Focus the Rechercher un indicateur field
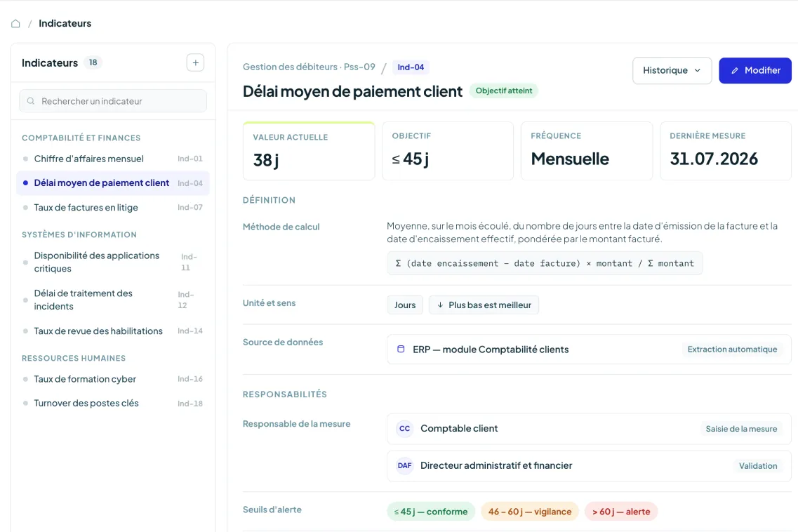798x532 pixels. click(113, 101)
